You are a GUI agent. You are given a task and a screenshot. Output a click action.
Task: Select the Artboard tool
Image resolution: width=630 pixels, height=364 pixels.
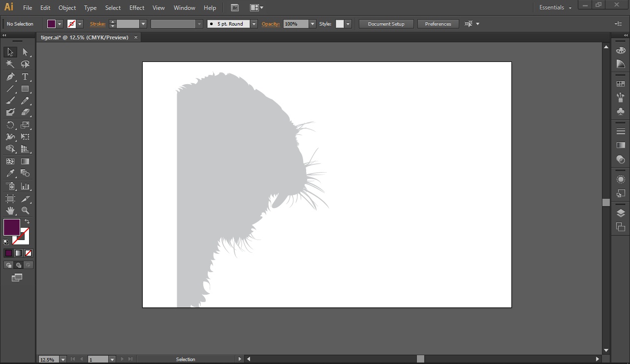[10, 199]
